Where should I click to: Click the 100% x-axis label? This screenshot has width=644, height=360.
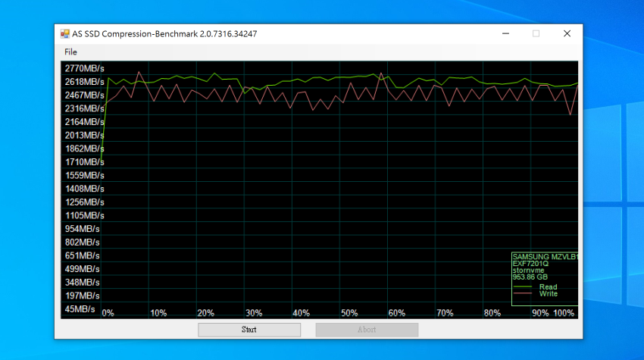564,313
